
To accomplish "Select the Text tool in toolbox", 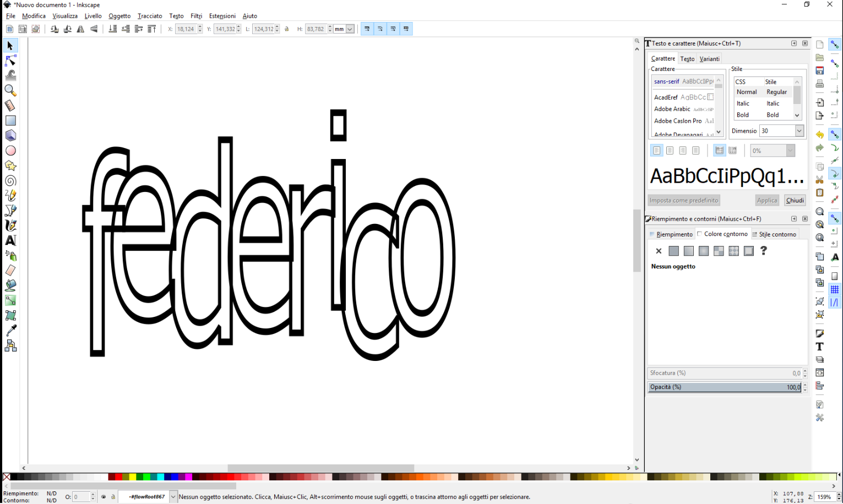I will click(x=10, y=240).
